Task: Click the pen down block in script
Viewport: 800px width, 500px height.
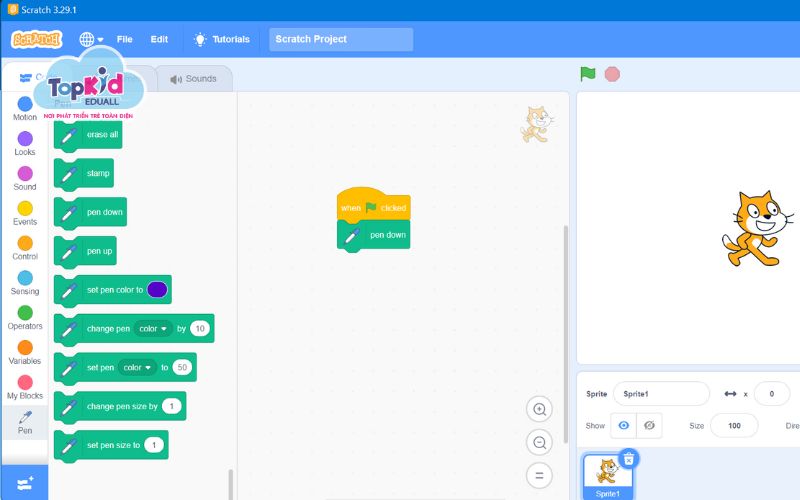Action: 373,236
